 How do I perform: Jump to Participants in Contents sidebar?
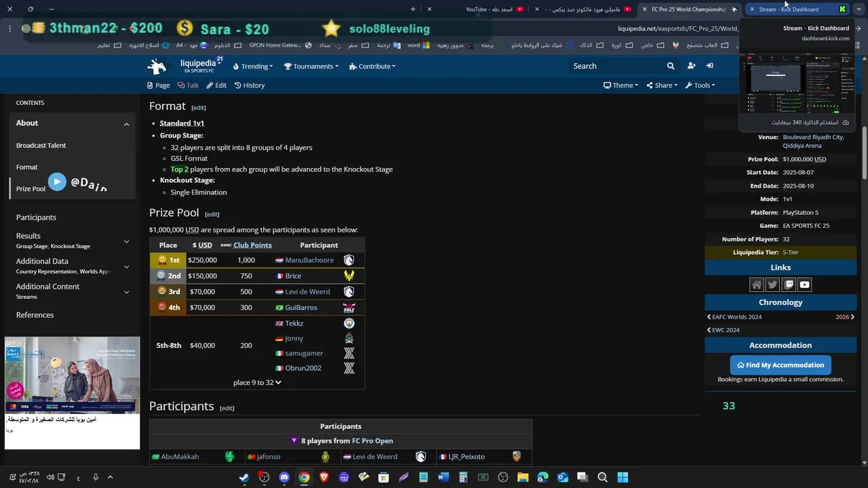click(x=36, y=218)
